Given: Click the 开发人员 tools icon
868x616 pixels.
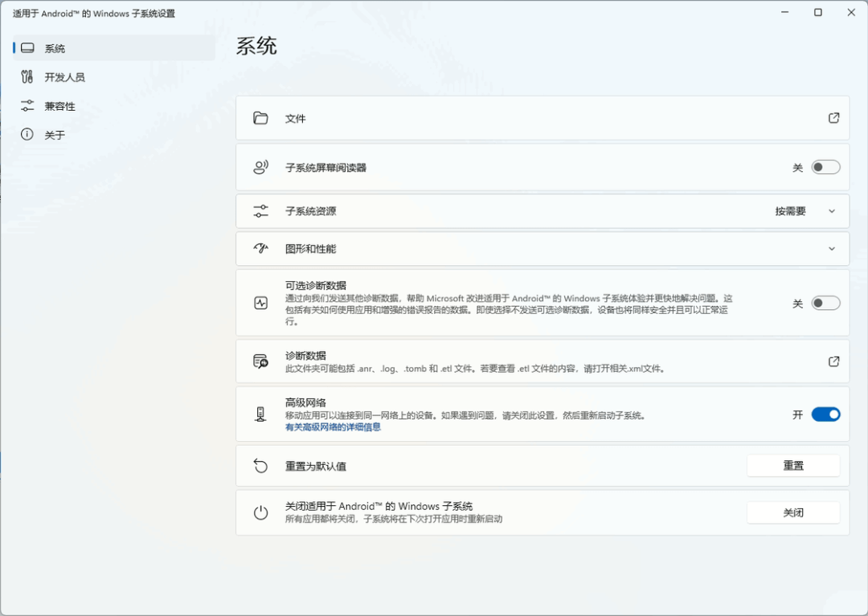Looking at the screenshot, I should point(27,77).
